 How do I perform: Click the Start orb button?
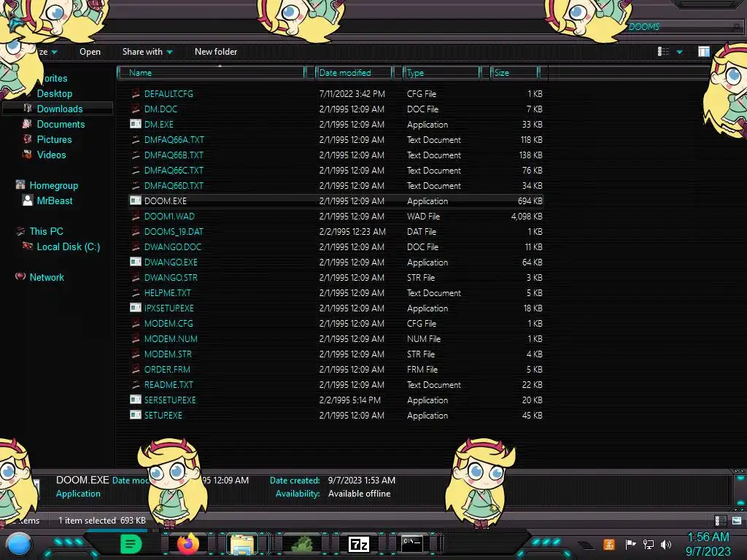(19, 545)
